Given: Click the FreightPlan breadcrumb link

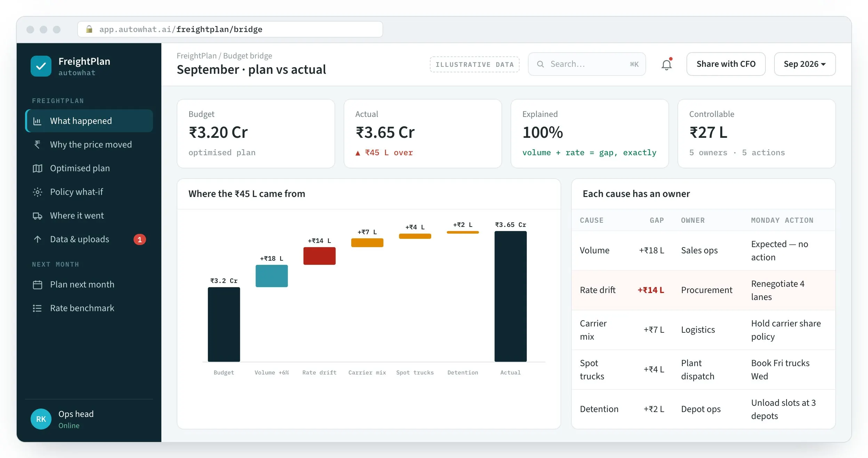Looking at the screenshot, I should click(x=196, y=56).
